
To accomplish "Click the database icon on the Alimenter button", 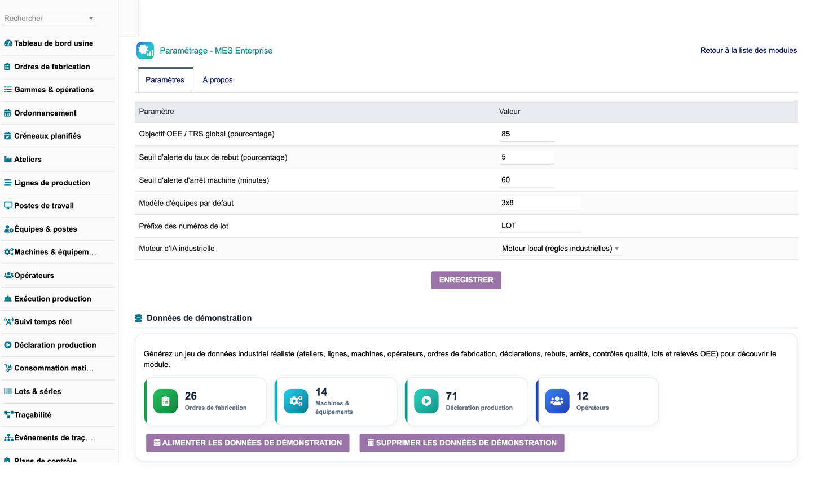I will (157, 443).
